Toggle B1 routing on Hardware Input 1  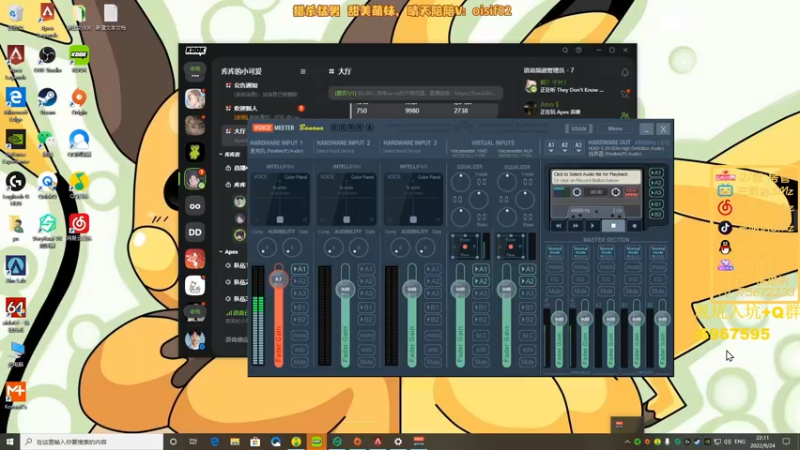pyautogui.click(x=299, y=307)
